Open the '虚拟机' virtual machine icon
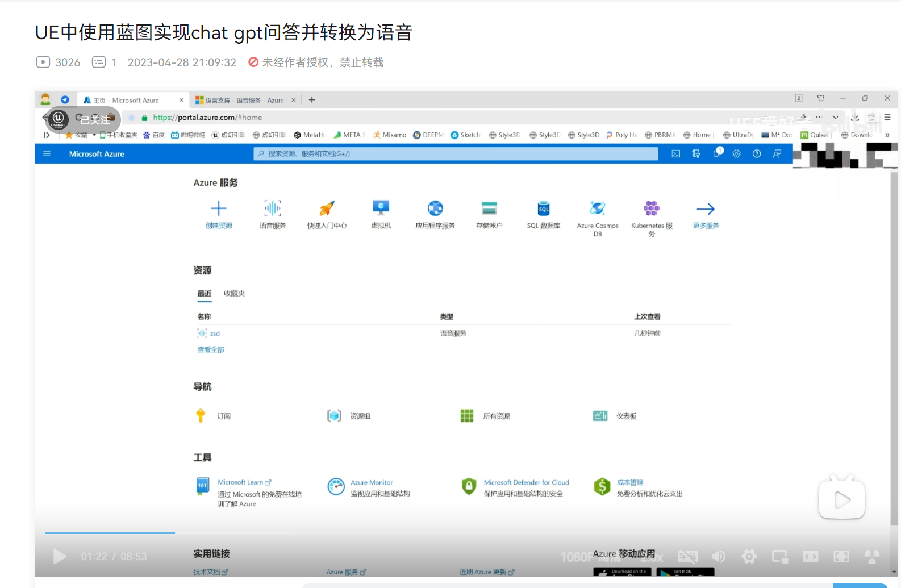Viewport: 901px width, 588px height. click(381, 208)
